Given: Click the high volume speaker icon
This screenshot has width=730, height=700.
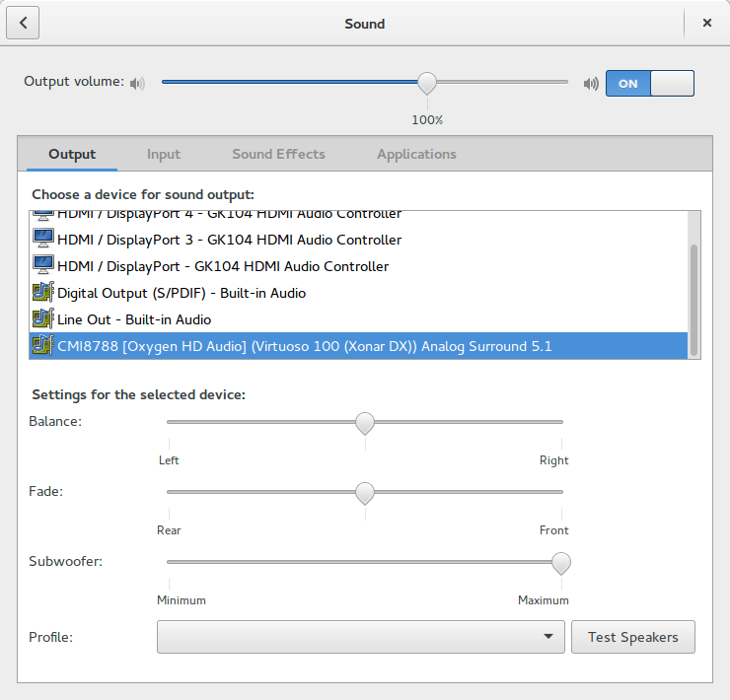Looking at the screenshot, I should 591,84.
